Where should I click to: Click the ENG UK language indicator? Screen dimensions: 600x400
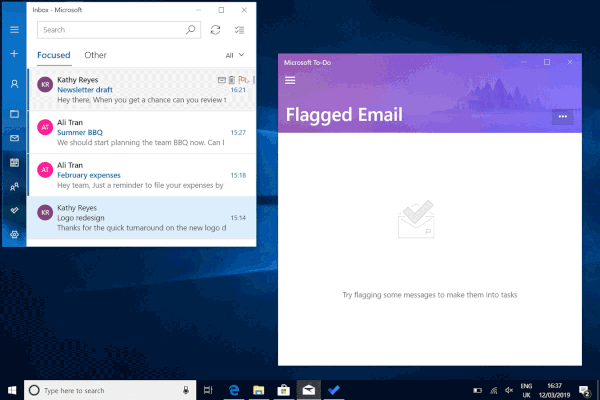pos(527,390)
